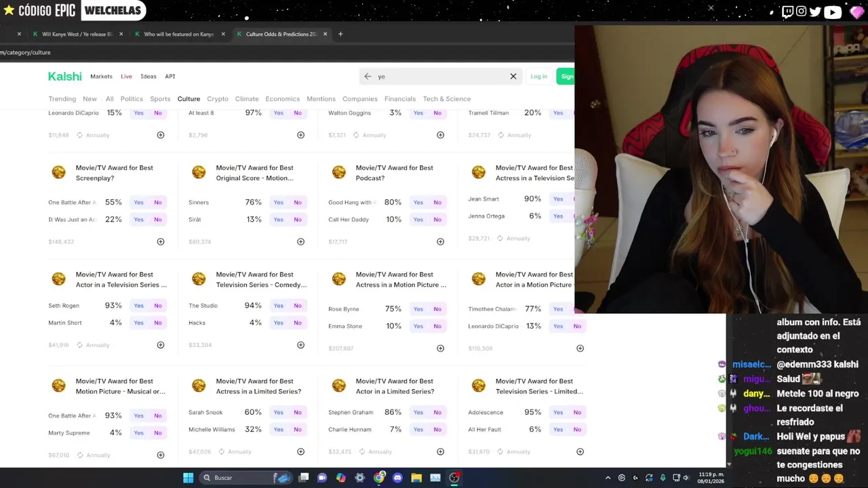Viewport: 868px width, 488px height.
Task: Open Windows Start menu
Action: [x=188, y=478]
